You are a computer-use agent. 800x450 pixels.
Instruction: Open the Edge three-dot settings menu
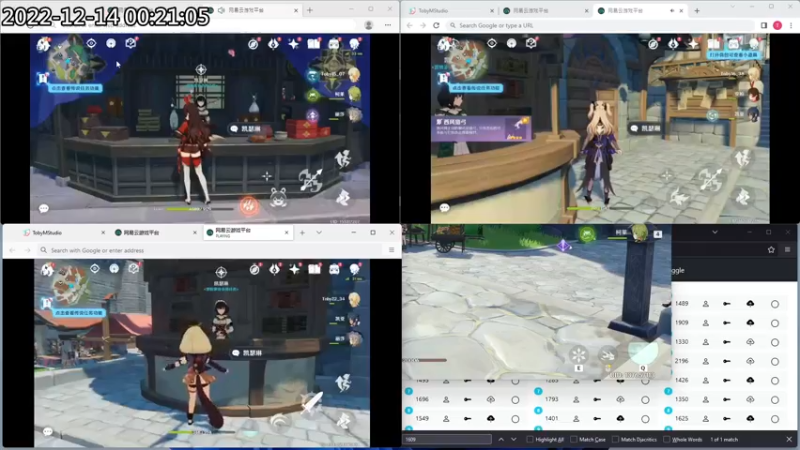click(x=388, y=25)
